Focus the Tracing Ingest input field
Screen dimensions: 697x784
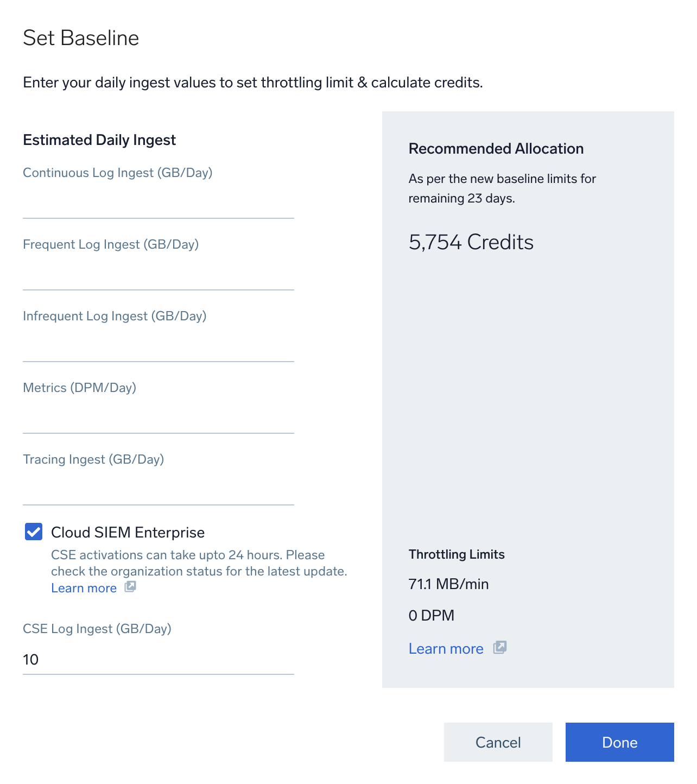coord(159,490)
